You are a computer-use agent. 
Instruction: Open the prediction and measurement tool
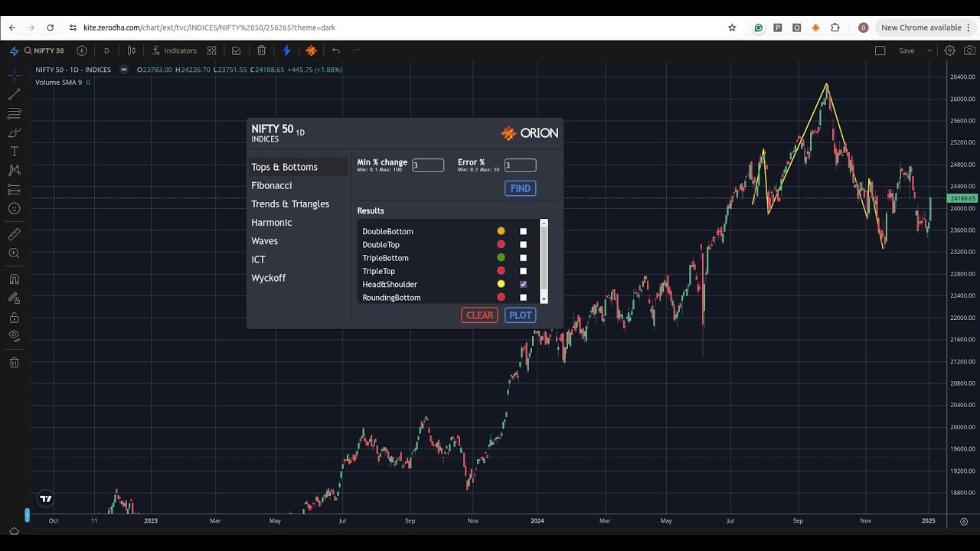point(14,189)
